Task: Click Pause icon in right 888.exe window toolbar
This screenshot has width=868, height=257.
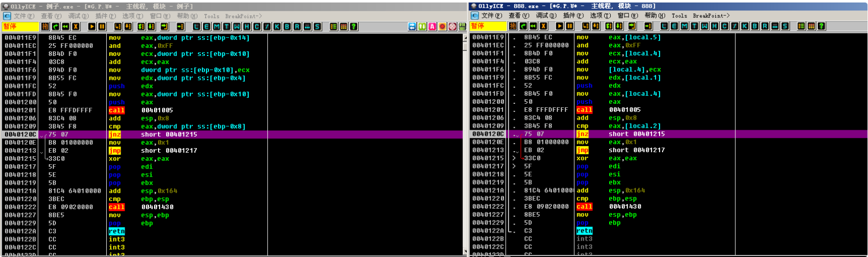Action: [569, 26]
